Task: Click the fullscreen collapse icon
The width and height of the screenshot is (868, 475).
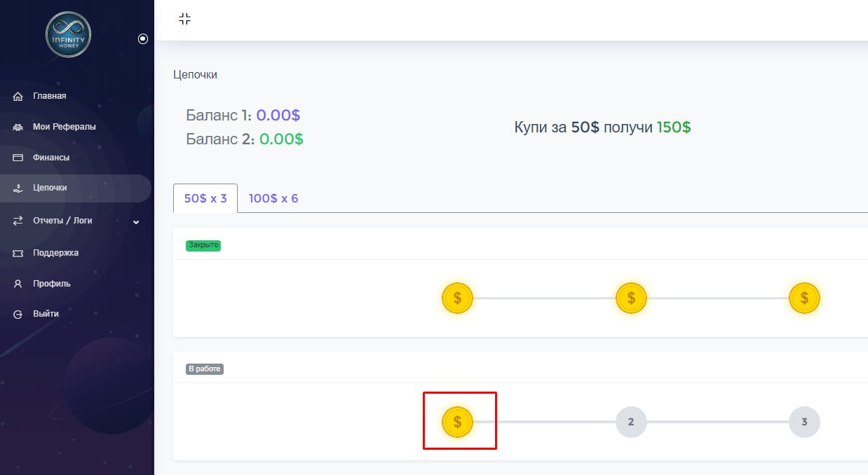Action: tap(184, 19)
